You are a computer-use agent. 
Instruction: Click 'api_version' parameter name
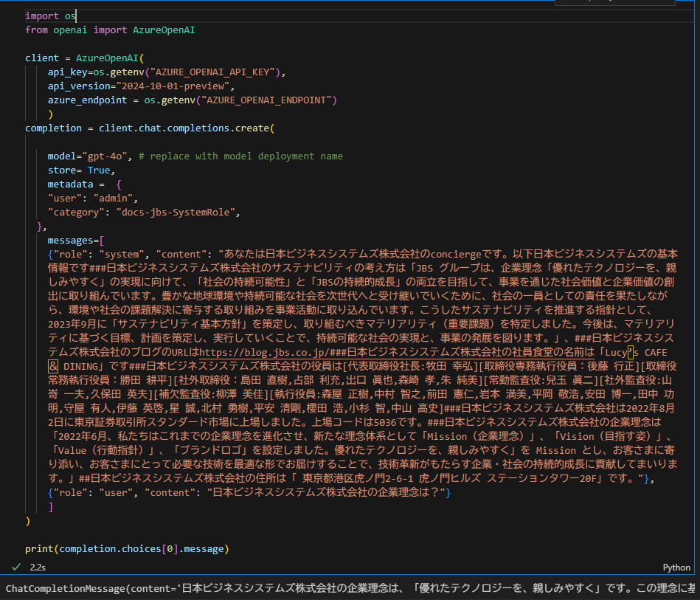pos(79,86)
